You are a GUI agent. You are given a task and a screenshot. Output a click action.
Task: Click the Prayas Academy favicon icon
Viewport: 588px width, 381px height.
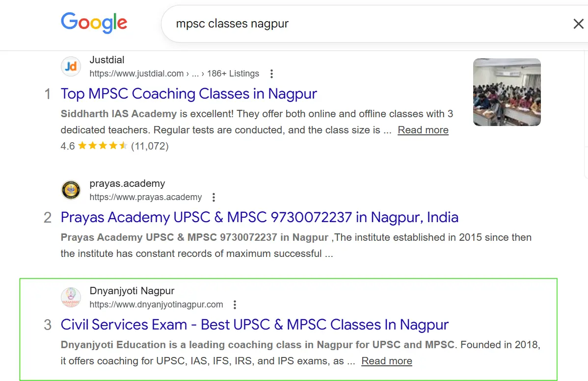tap(71, 190)
